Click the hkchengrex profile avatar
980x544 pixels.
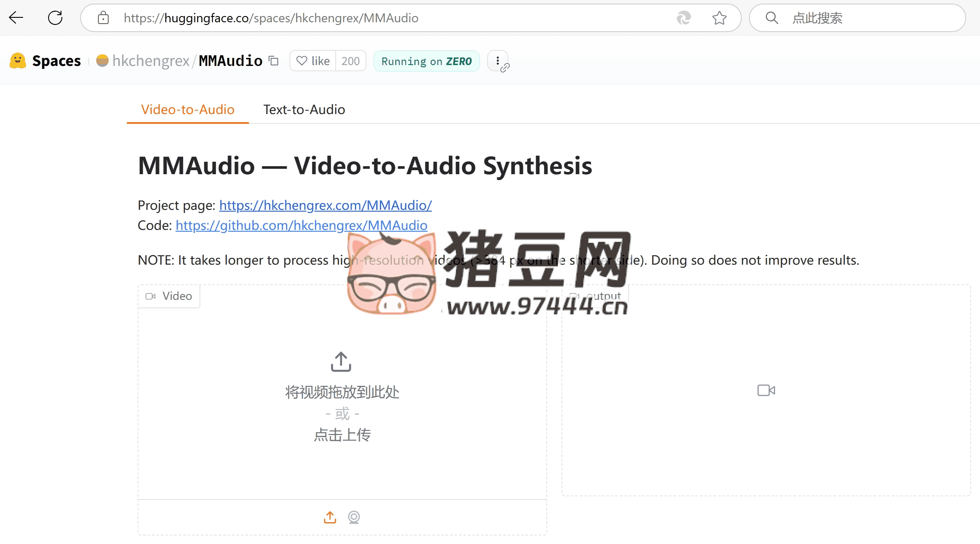102,61
